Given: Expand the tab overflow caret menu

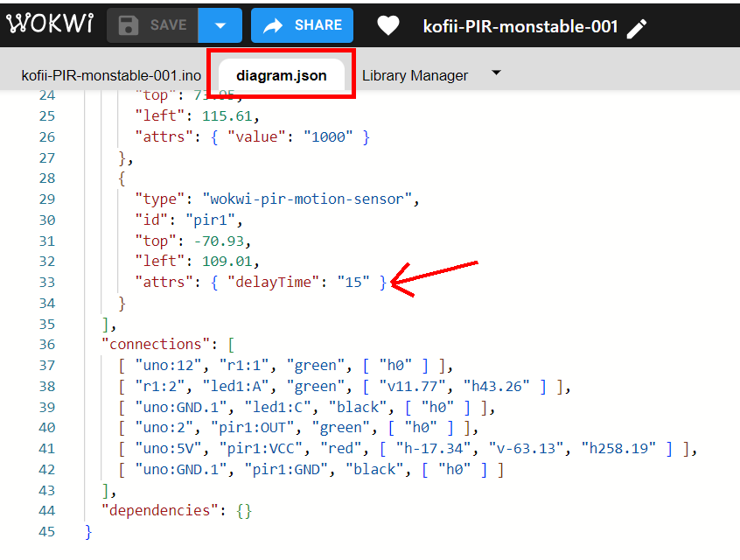Looking at the screenshot, I should pyautogui.click(x=496, y=73).
